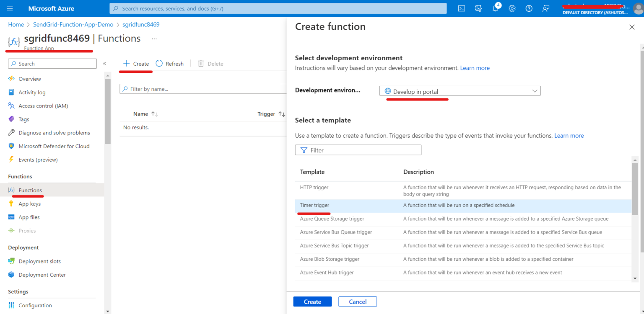Launch Cloud Shell from the top bar
644x314 pixels.
pos(461,8)
